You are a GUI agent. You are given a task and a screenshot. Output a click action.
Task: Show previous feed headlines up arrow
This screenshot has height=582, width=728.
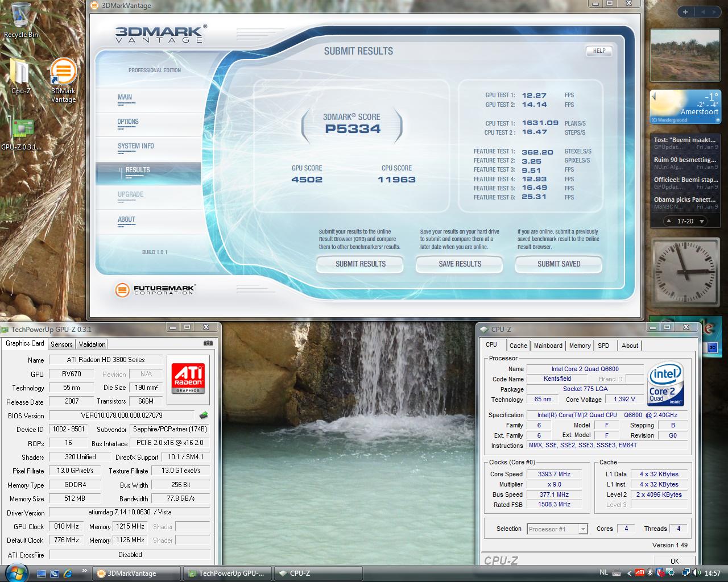tap(669, 221)
